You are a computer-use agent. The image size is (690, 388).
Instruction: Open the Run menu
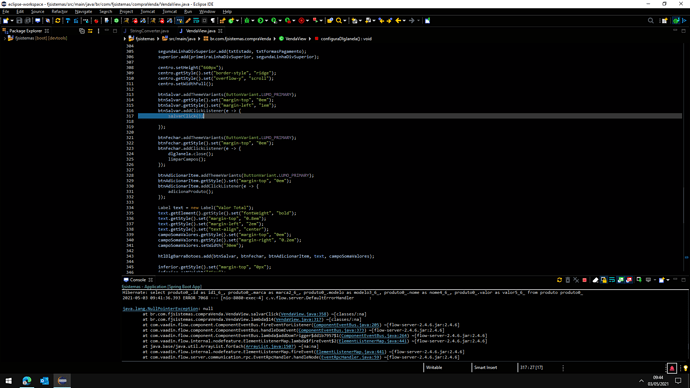(188, 11)
